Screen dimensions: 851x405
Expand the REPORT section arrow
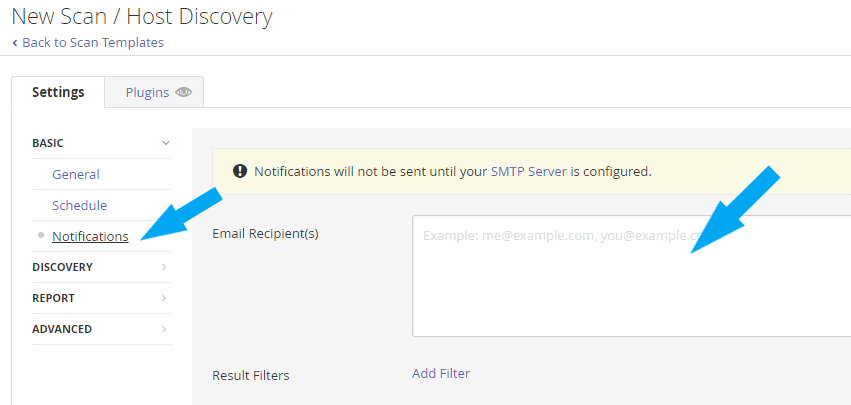point(164,298)
